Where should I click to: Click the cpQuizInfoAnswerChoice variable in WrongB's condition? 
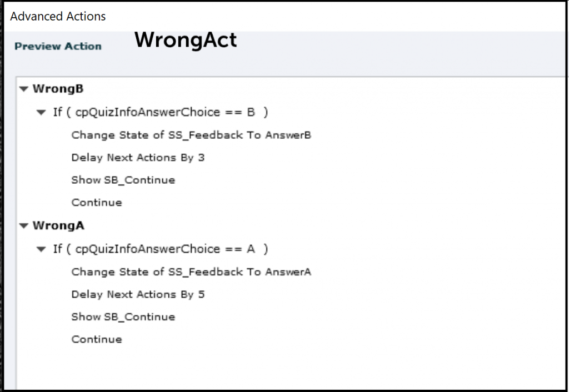click(x=147, y=112)
